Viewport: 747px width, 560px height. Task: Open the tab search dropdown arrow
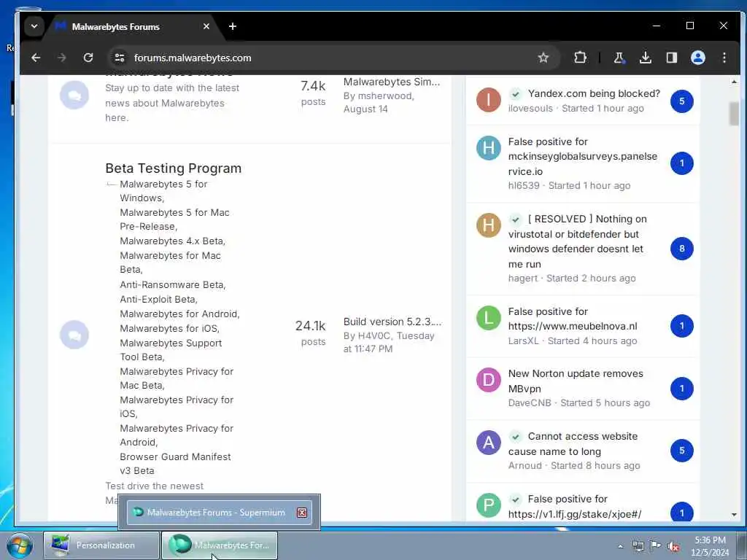34,27
